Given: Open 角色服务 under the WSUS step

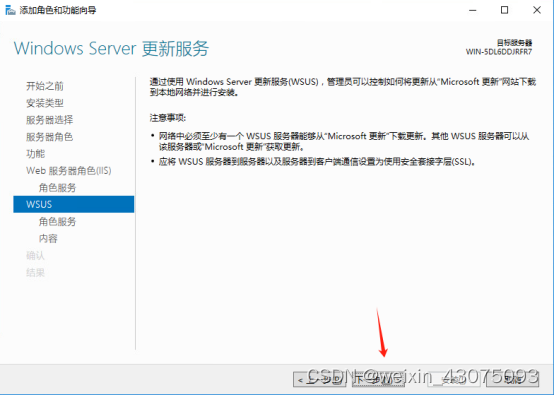Looking at the screenshot, I should (x=58, y=222).
